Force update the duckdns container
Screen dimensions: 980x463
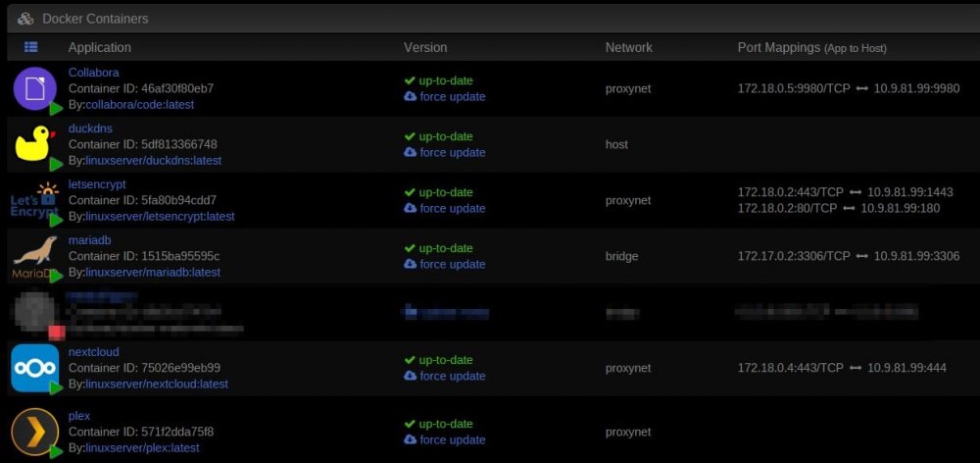click(x=444, y=153)
